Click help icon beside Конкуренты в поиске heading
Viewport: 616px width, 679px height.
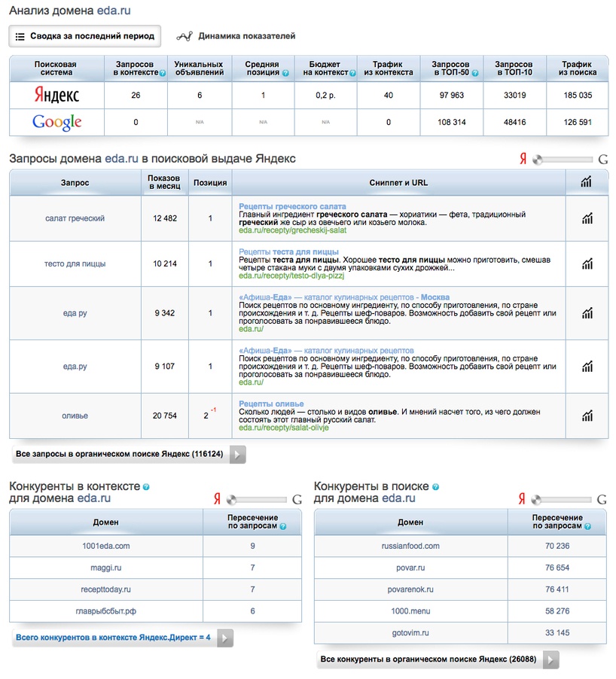pyautogui.click(x=436, y=487)
